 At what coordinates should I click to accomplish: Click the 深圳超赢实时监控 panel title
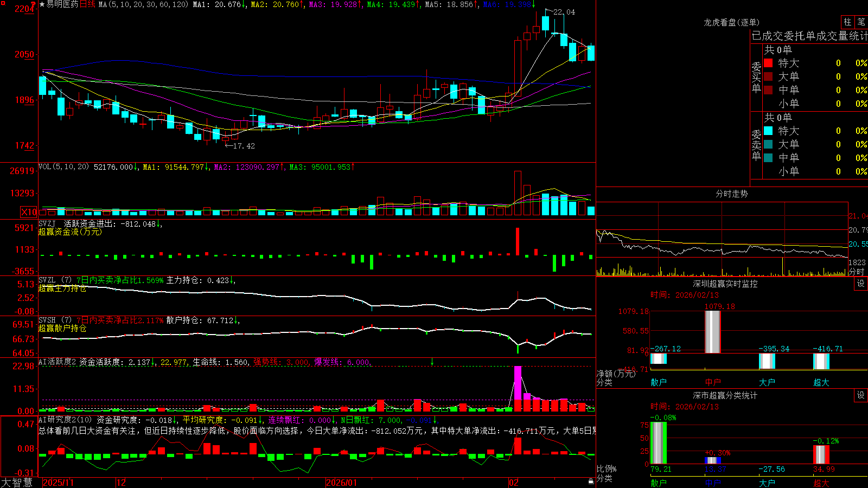[x=725, y=284]
